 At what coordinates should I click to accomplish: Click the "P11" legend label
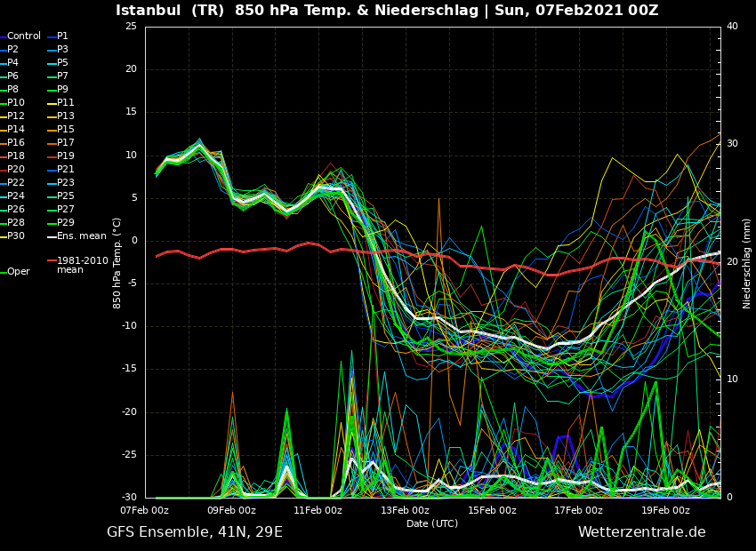point(66,102)
